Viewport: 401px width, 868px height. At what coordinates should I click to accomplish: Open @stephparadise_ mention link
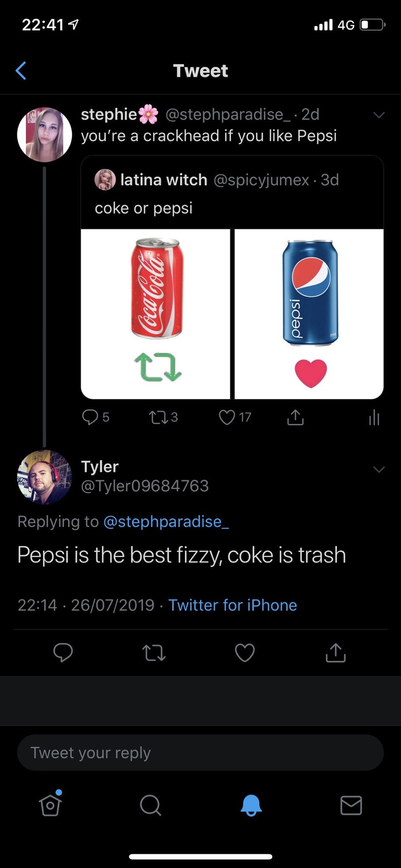[166, 521]
